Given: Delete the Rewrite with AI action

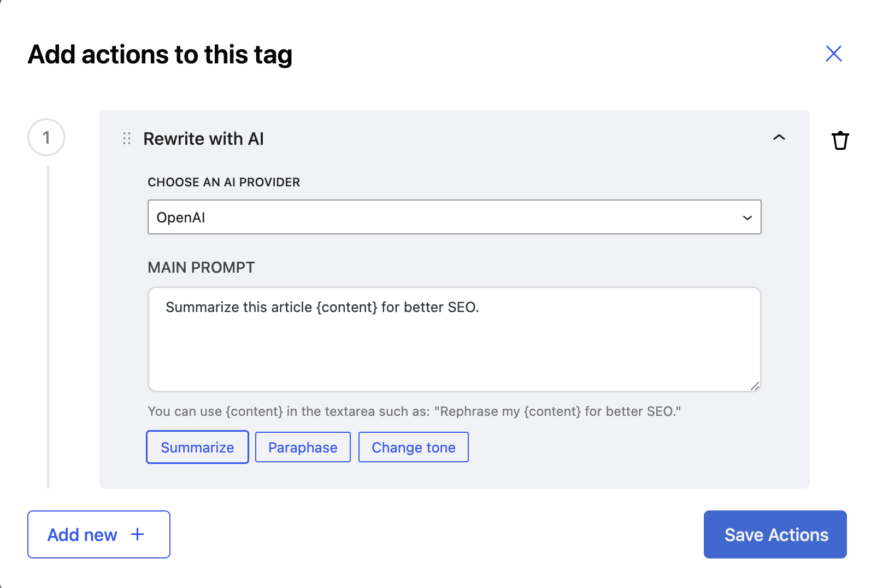Looking at the screenshot, I should coord(840,140).
